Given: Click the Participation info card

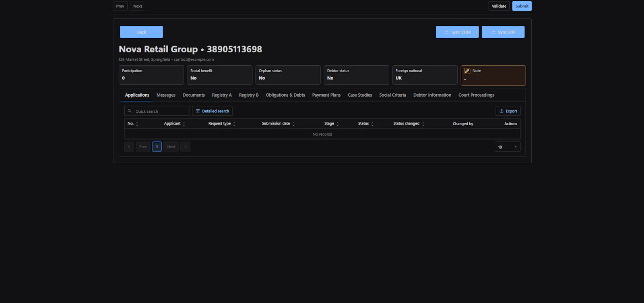Looking at the screenshot, I should tap(151, 75).
